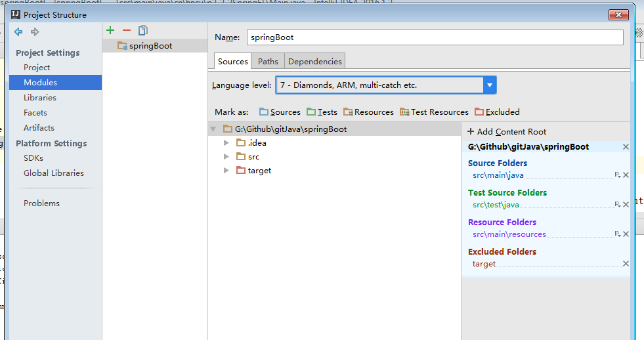Select the .idea folder row
The width and height of the screenshot is (644, 340).
334,143
